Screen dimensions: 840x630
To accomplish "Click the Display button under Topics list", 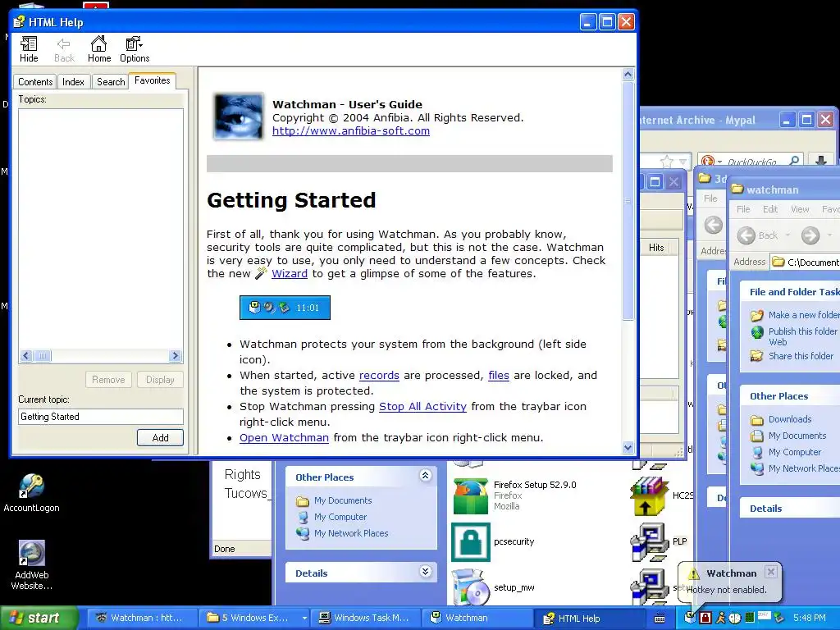I will tap(160, 380).
